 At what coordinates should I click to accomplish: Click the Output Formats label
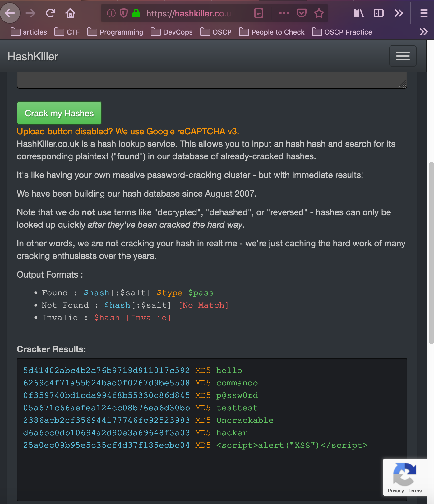point(50,274)
